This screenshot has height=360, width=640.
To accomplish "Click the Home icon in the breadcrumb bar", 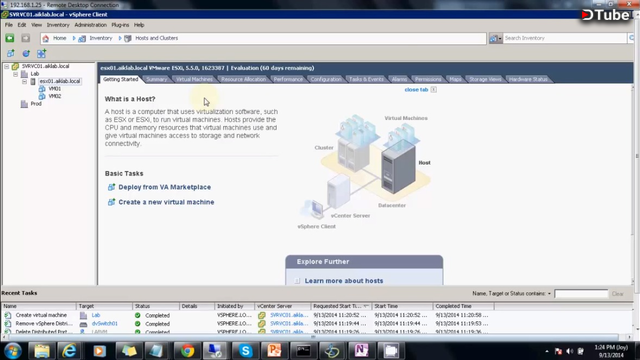I will click(46, 38).
